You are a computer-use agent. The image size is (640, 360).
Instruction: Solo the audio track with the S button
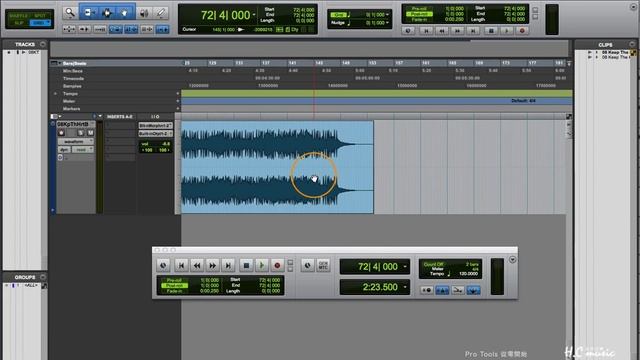tap(81, 133)
